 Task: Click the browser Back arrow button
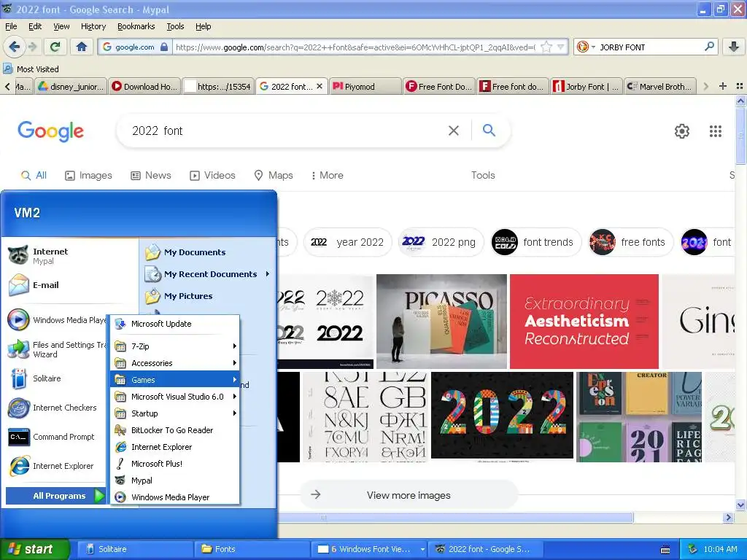tap(14, 47)
